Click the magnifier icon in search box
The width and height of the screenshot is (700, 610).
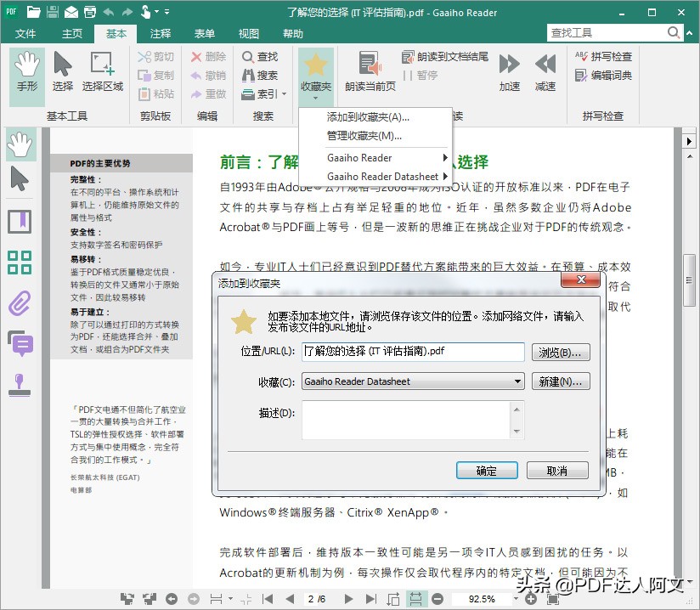click(674, 32)
